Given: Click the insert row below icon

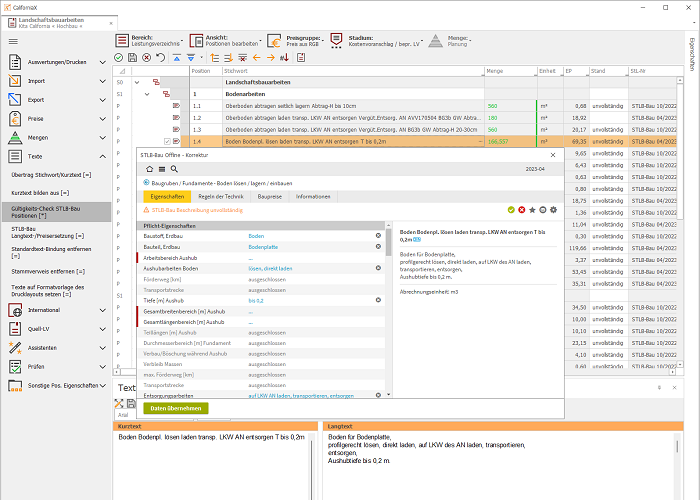Looking at the screenshot, I should pyautogui.click(x=229, y=58).
